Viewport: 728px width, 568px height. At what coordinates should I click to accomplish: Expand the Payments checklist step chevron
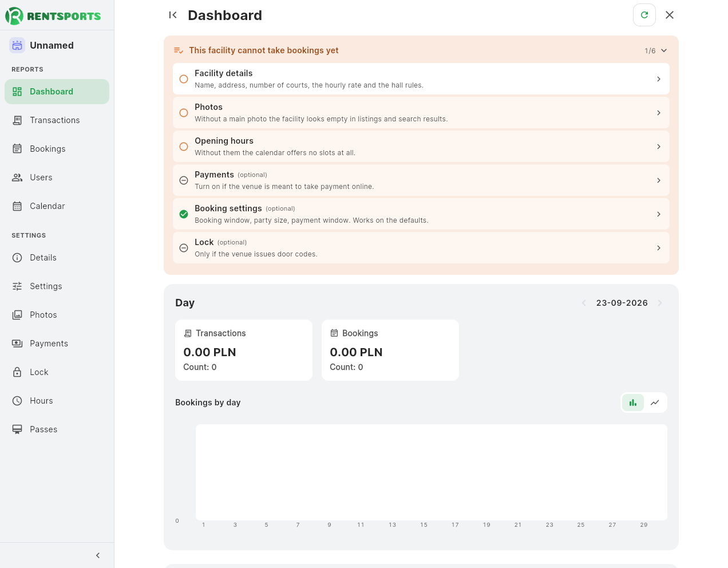click(x=659, y=180)
